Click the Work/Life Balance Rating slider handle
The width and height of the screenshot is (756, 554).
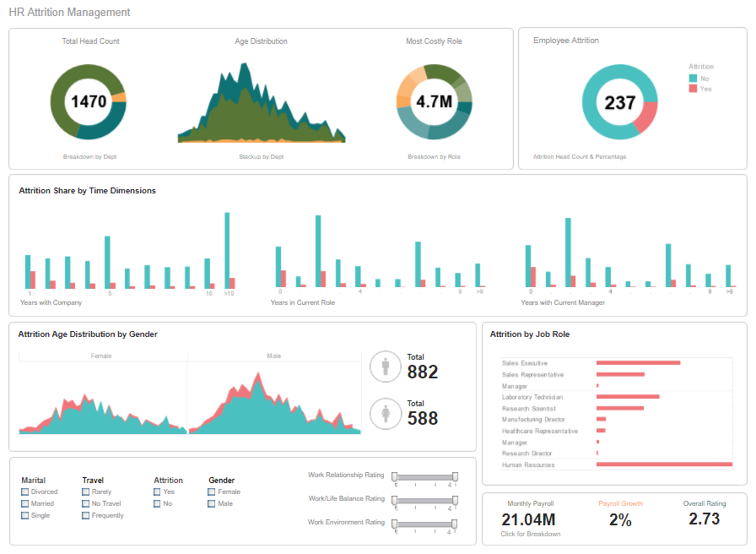(394, 500)
